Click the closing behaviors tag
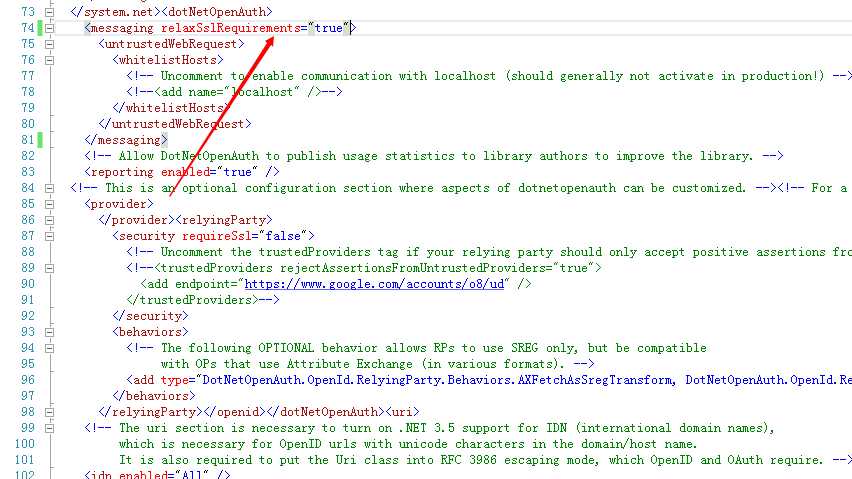 (x=154, y=396)
